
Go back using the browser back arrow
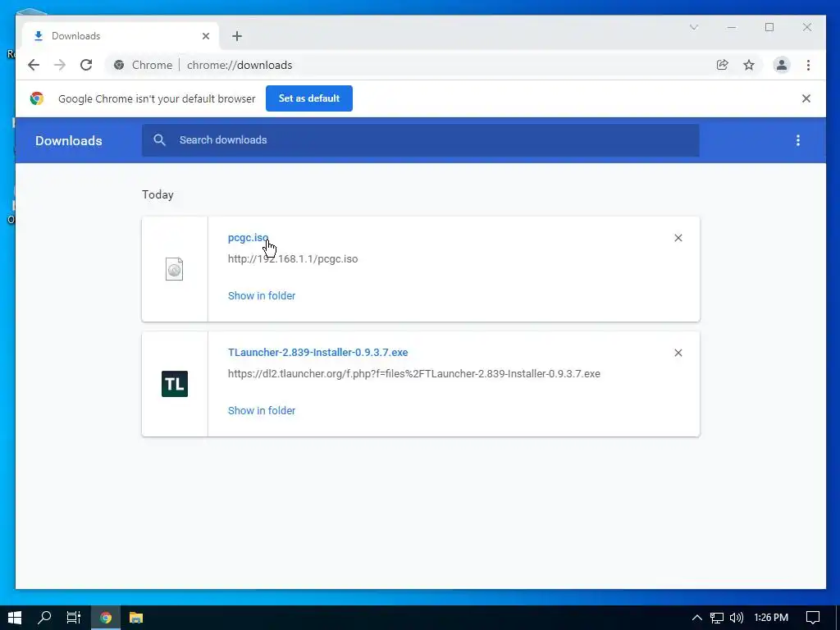pyautogui.click(x=34, y=65)
